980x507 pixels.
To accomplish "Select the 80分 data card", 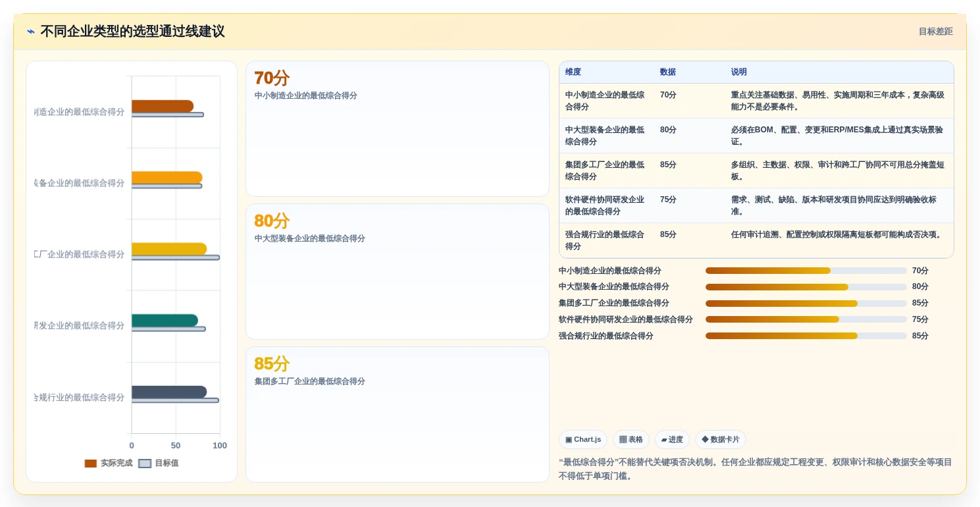I will pyautogui.click(x=398, y=271).
